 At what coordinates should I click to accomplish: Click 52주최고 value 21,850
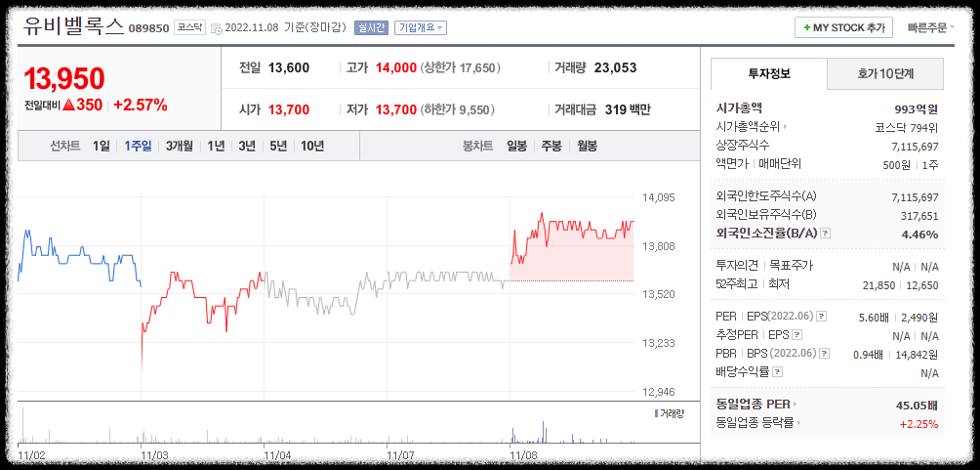[878, 285]
